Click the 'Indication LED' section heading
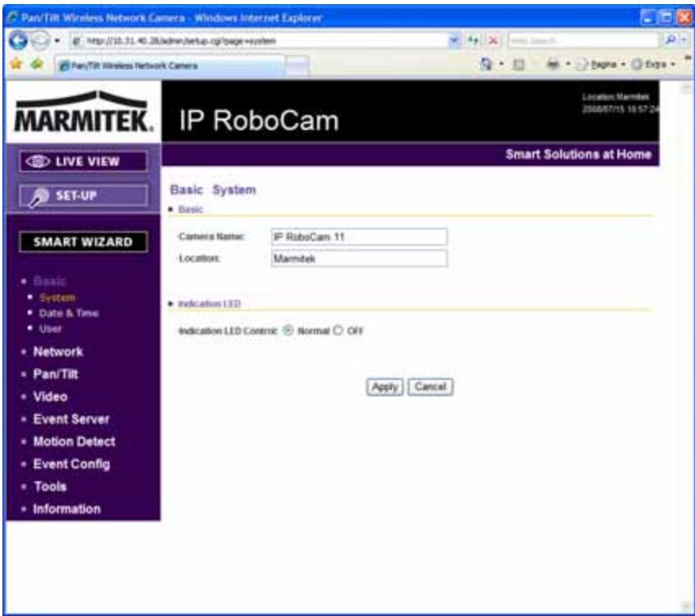Image resolution: width=695 pixels, height=616 pixels. click(x=209, y=304)
